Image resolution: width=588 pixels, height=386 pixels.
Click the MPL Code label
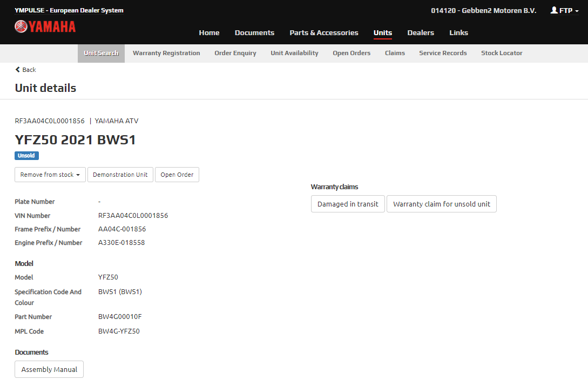[x=29, y=331]
